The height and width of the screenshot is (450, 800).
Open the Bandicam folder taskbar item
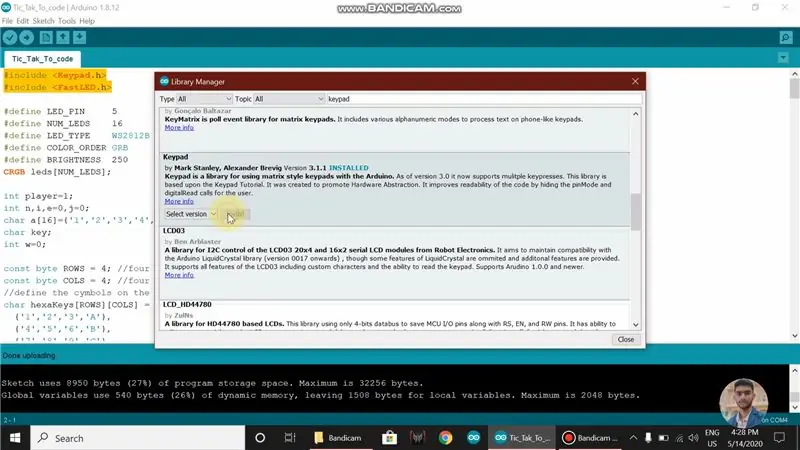pyautogui.click(x=339, y=438)
